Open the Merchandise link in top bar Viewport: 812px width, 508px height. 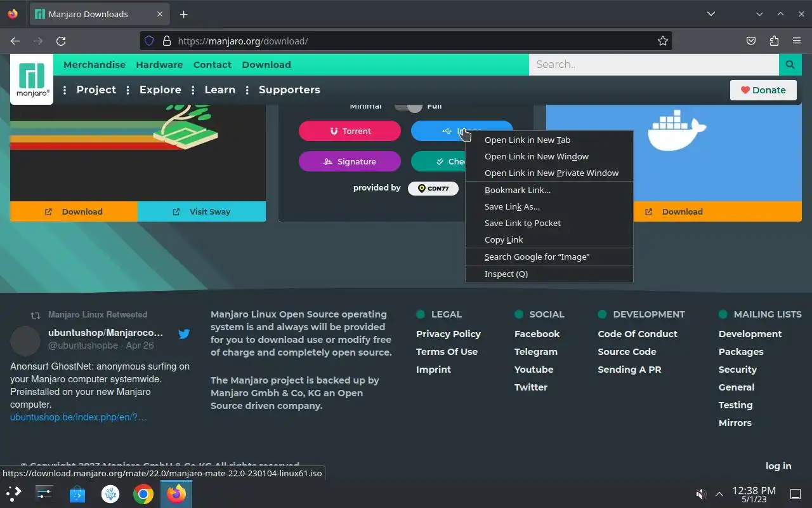click(x=95, y=65)
